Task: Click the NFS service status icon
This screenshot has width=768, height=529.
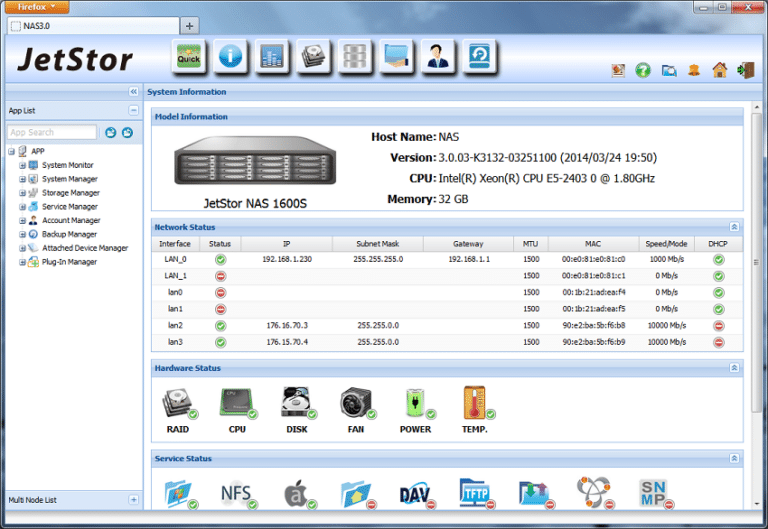Action: pyautogui.click(x=238, y=494)
